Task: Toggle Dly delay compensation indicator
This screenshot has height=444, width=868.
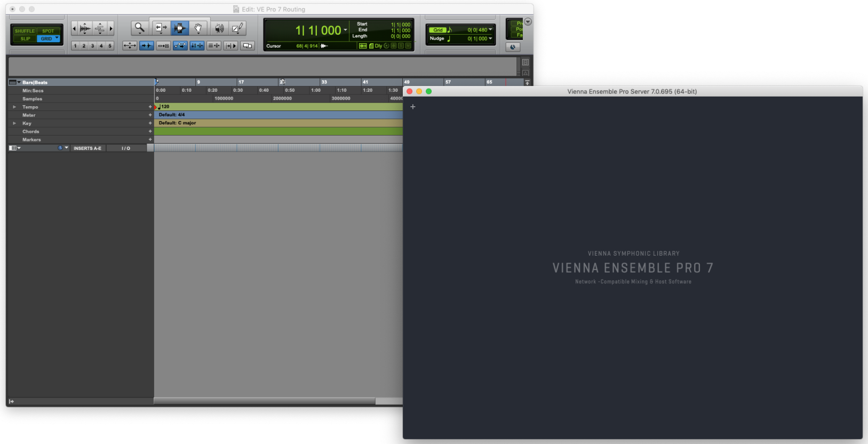Action: click(378, 46)
